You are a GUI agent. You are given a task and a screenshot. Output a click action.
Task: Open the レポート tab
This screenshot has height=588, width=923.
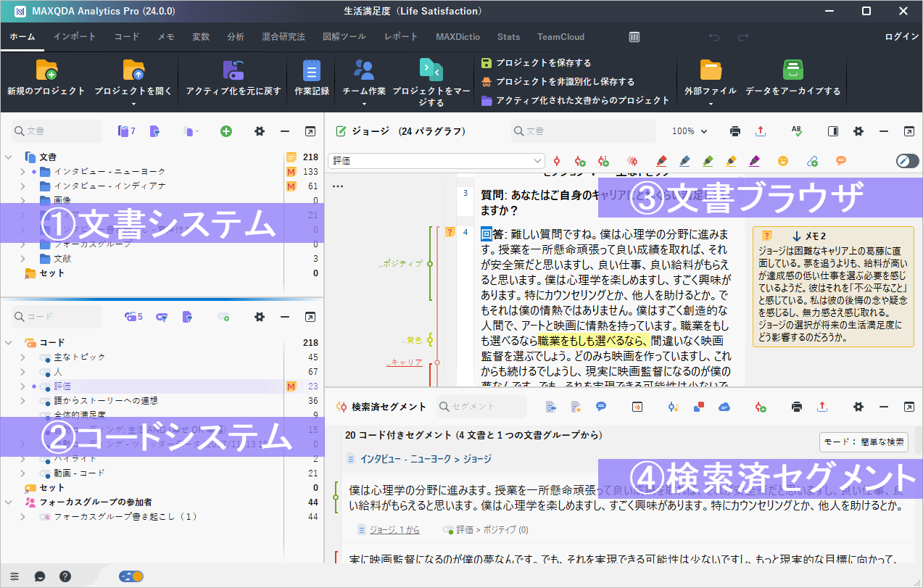[401, 37]
